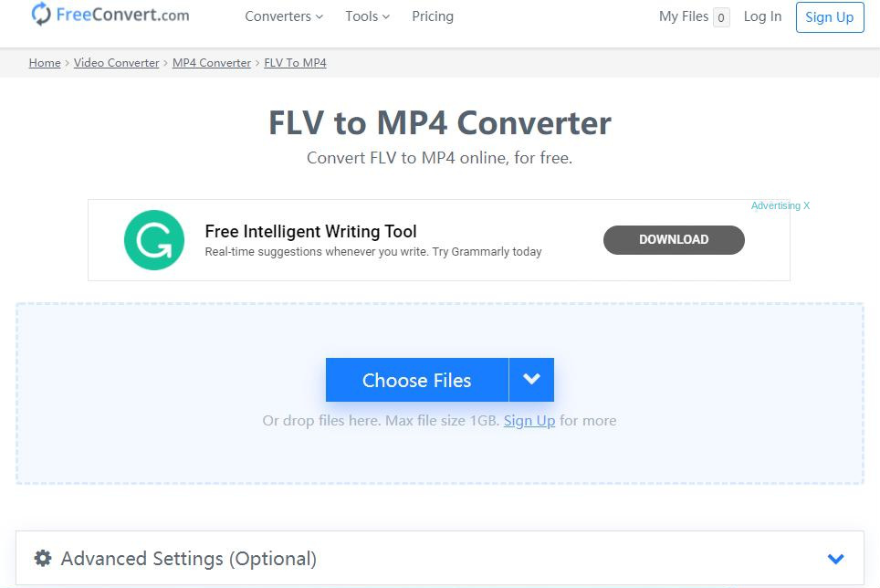Open Video Converter breadcrumb link
This screenshot has width=880, height=588.
pyautogui.click(x=116, y=63)
